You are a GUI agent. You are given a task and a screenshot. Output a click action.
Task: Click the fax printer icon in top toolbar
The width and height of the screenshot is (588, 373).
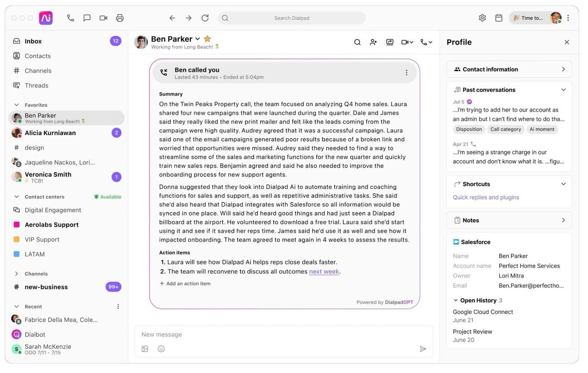[120, 18]
